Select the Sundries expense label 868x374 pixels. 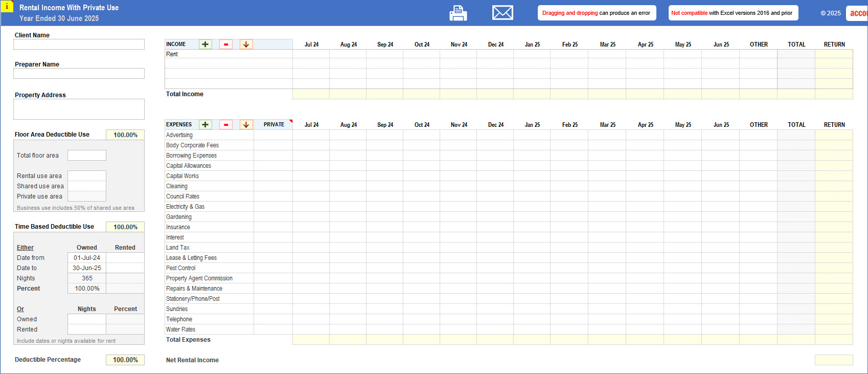pos(177,309)
